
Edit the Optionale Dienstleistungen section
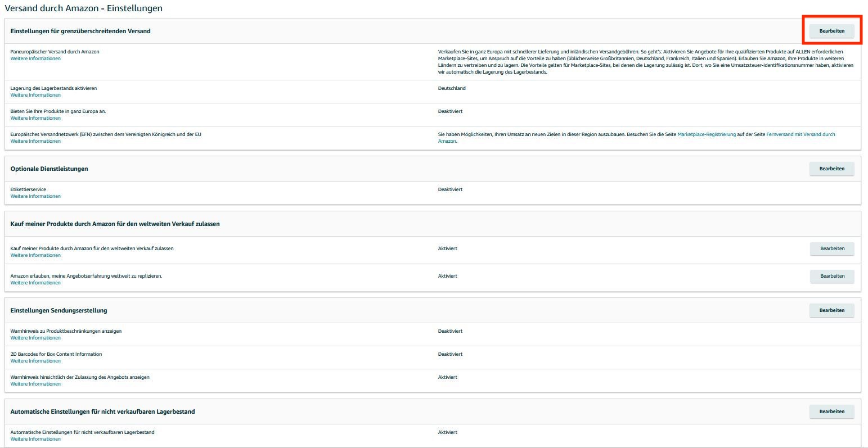tap(831, 169)
